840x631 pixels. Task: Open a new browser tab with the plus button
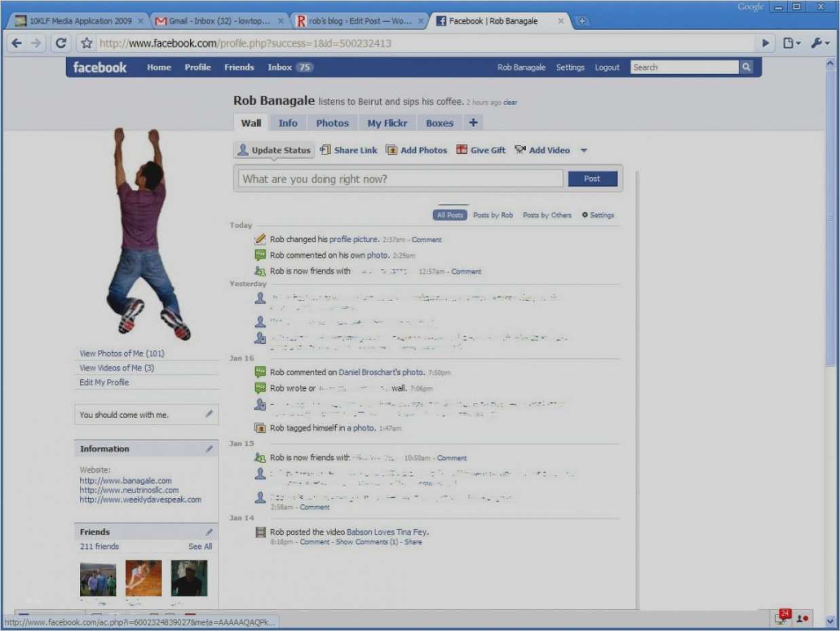581,21
